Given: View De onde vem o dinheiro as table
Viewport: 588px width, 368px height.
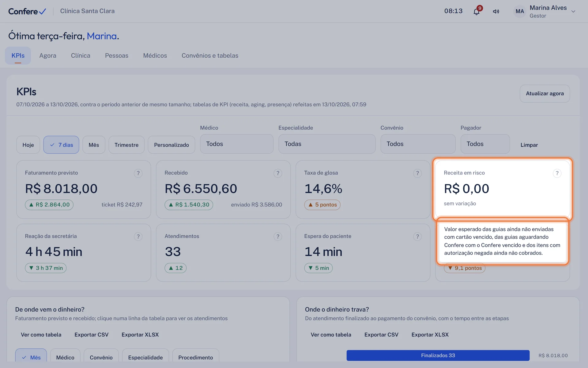Looking at the screenshot, I should (x=41, y=335).
